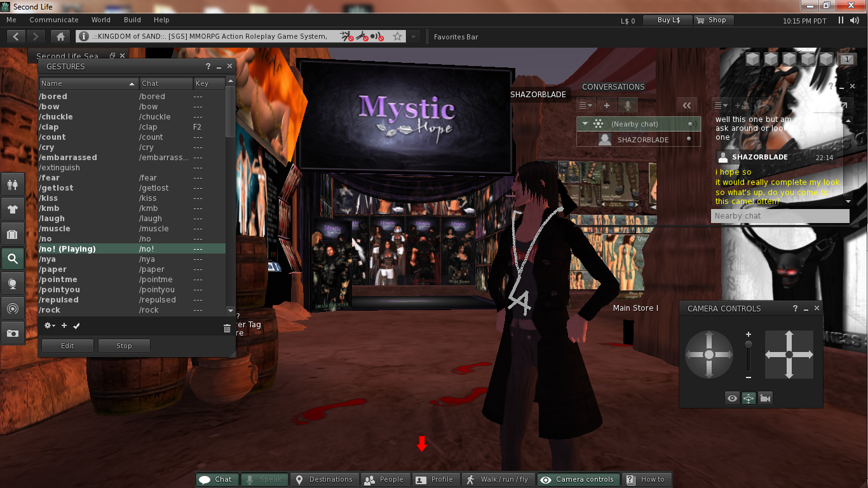This screenshot has width=868, height=488.
Task: Activate selected gesture with the checkmark icon
Action: tap(76, 326)
